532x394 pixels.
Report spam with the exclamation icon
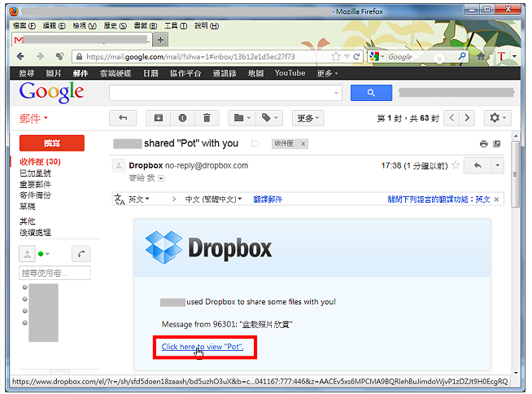click(182, 118)
